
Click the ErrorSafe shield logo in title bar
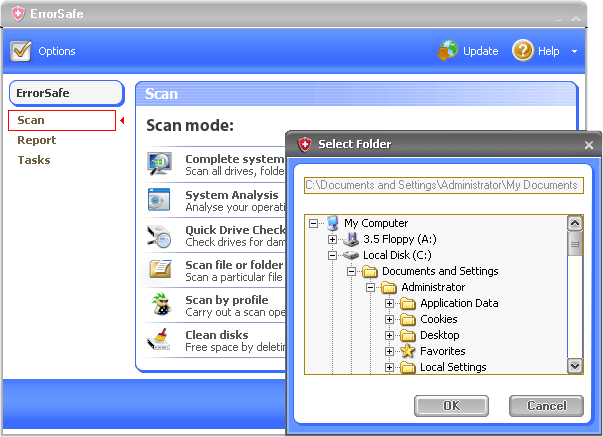pos(17,14)
